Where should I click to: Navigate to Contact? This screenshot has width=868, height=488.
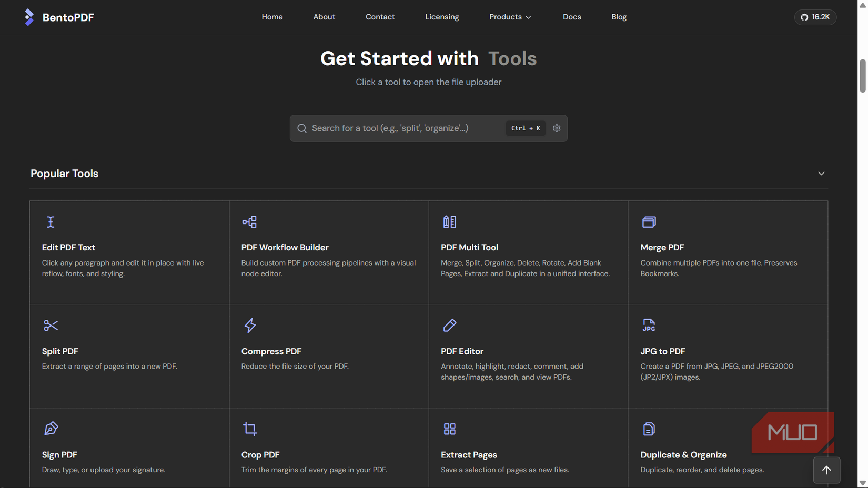(x=380, y=17)
